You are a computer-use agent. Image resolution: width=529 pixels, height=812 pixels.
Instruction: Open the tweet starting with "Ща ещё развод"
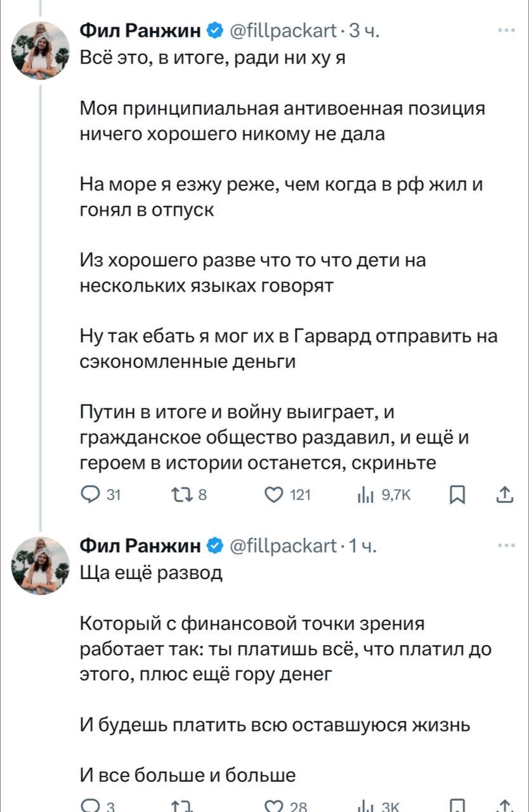coord(152,574)
